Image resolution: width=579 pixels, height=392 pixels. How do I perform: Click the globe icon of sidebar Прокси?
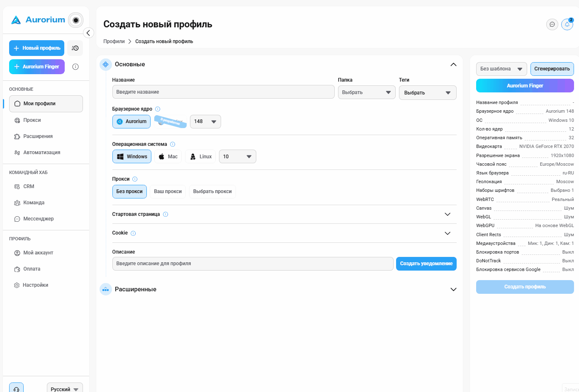[17, 121]
